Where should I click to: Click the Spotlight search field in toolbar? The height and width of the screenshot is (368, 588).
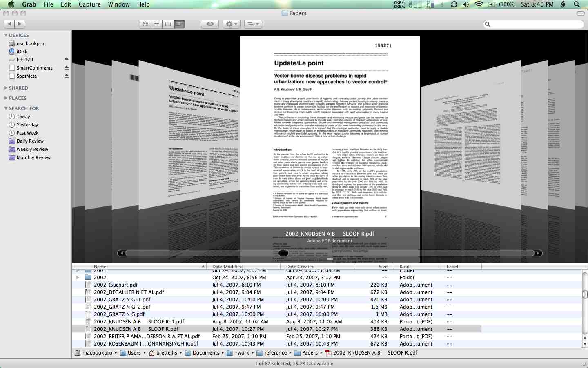tap(534, 24)
